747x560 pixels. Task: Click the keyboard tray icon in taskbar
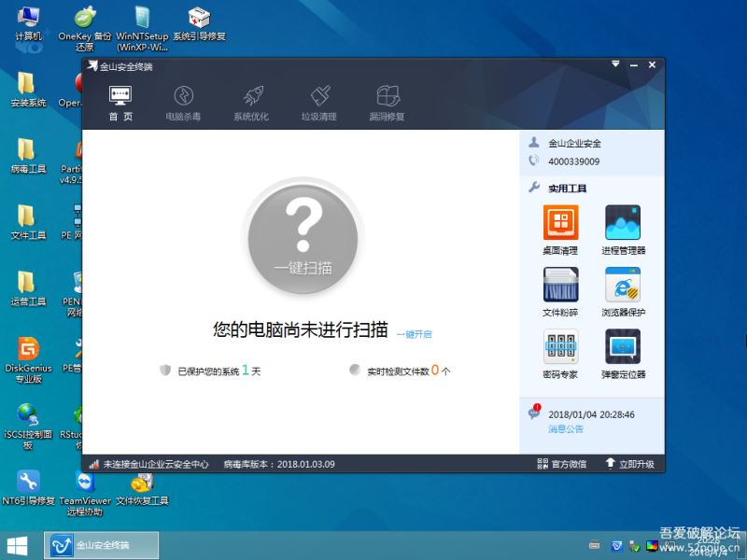(594, 545)
